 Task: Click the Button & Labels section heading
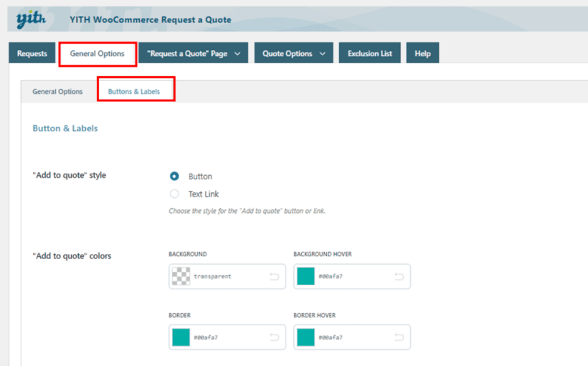(x=65, y=128)
